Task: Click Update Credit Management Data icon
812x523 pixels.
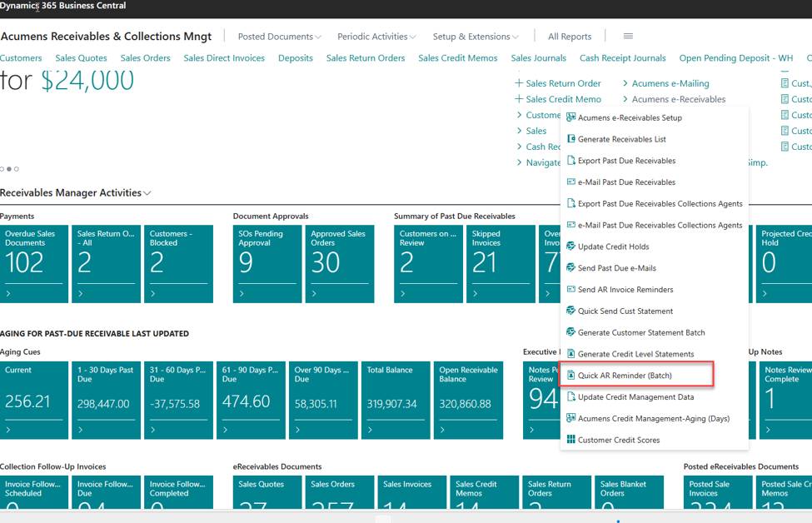Action: tap(570, 396)
